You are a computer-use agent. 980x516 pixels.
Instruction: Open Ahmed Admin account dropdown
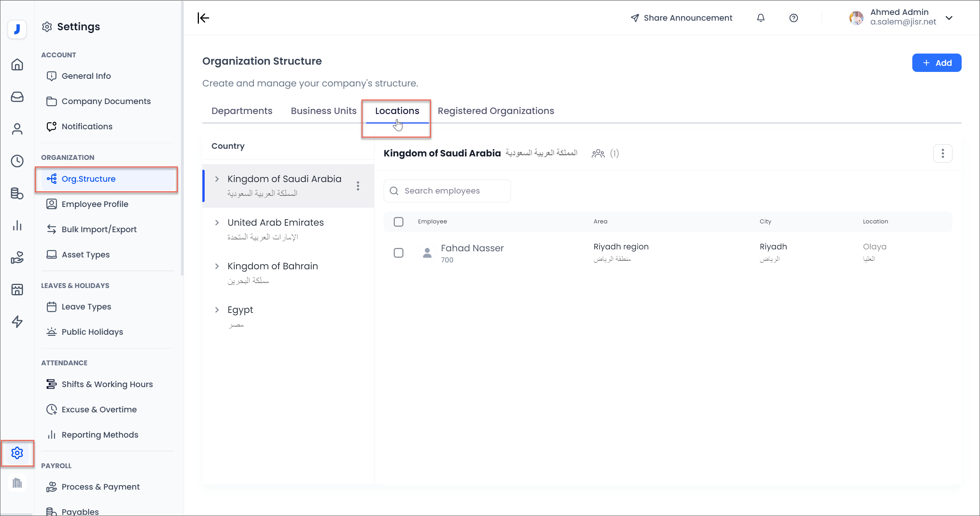949,18
